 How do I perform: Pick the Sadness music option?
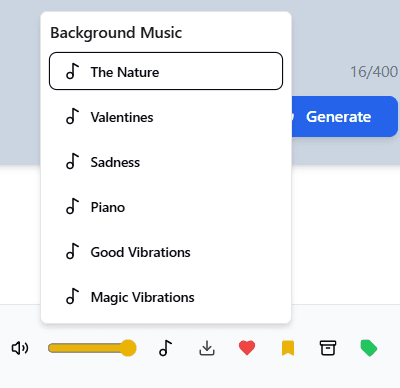pos(166,162)
